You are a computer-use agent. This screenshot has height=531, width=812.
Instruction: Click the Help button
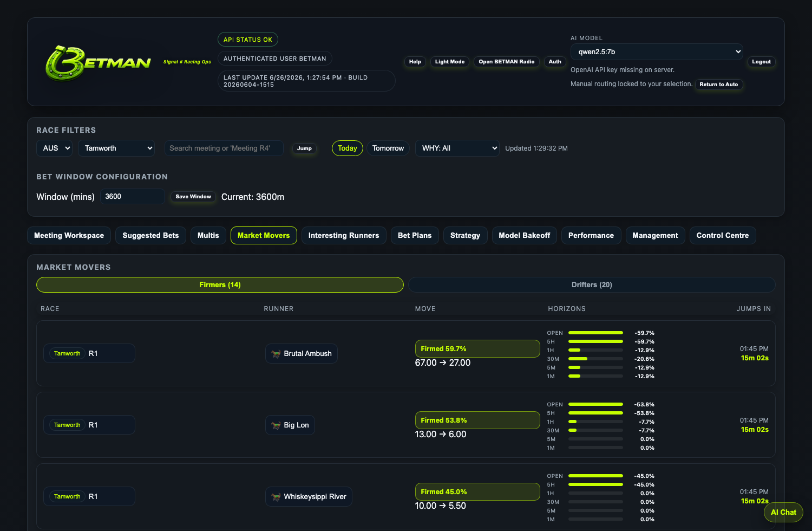point(415,62)
